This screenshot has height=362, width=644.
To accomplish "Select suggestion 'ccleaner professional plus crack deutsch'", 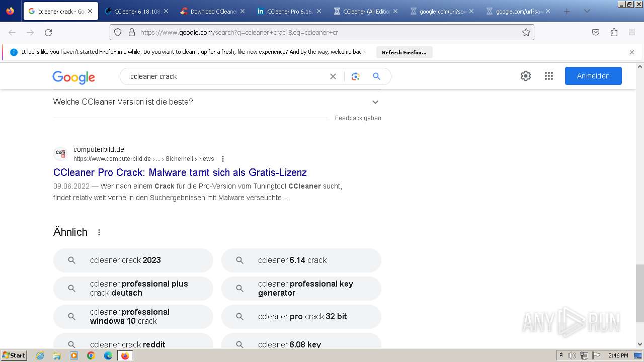I will point(133,289).
